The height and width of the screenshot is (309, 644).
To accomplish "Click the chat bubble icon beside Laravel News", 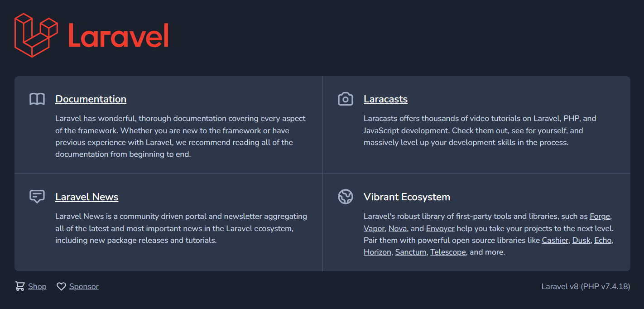I will [x=37, y=197].
